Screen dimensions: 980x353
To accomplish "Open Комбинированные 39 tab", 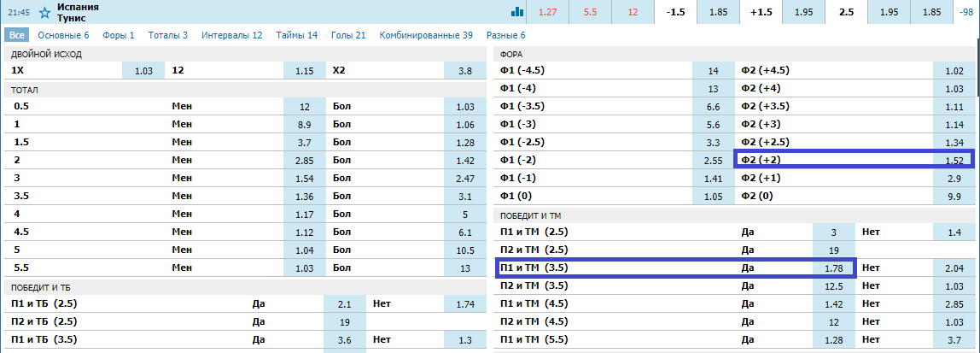I will pyautogui.click(x=426, y=35).
